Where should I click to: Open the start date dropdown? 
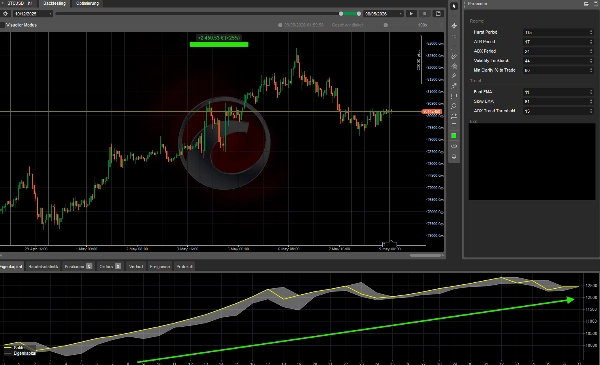33,13
